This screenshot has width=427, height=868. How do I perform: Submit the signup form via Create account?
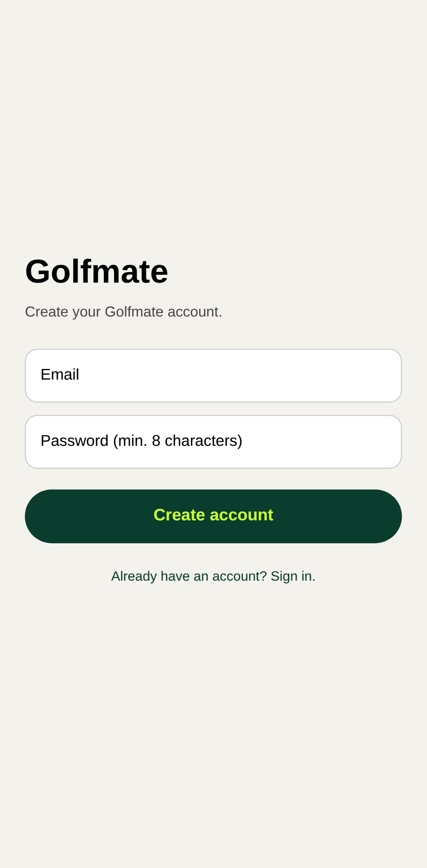213,516
